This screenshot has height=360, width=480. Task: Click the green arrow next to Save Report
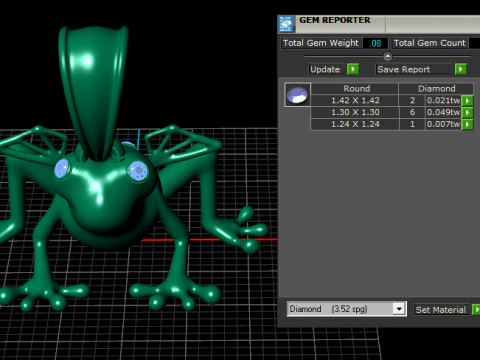461,69
